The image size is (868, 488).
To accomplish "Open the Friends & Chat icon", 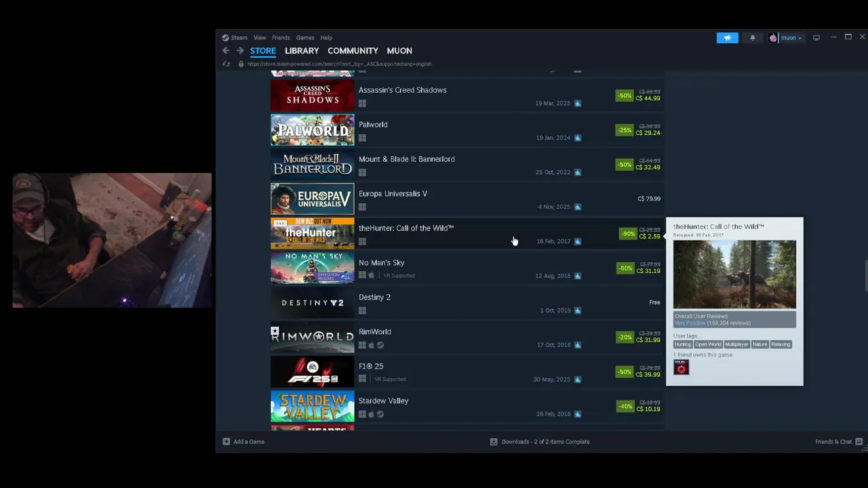I will point(859,442).
